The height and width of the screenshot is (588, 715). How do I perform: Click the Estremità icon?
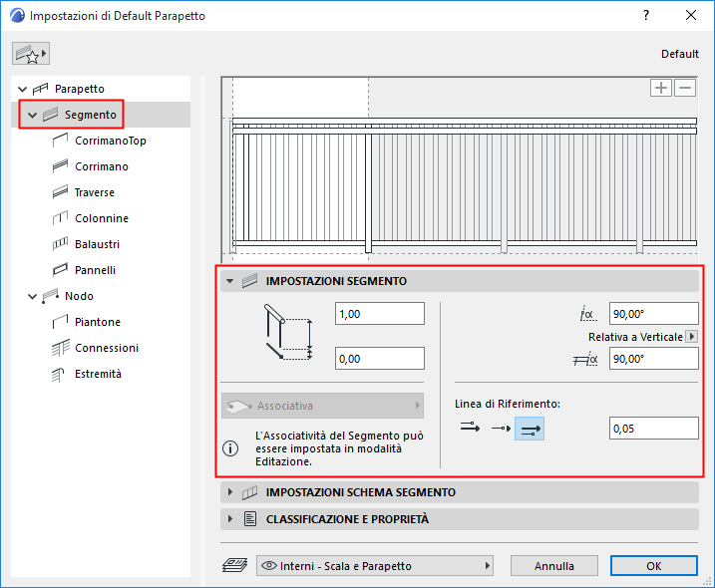click(x=59, y=375)
